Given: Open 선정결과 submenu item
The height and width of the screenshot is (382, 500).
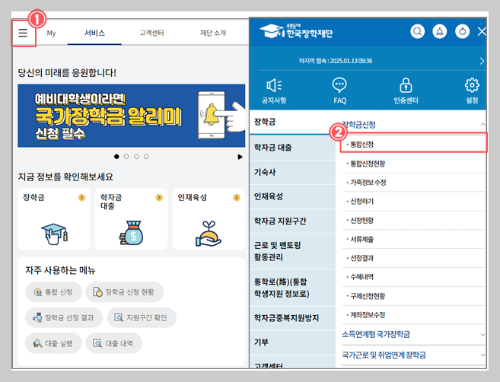Looking at the screenshot, I should point(413,258).
